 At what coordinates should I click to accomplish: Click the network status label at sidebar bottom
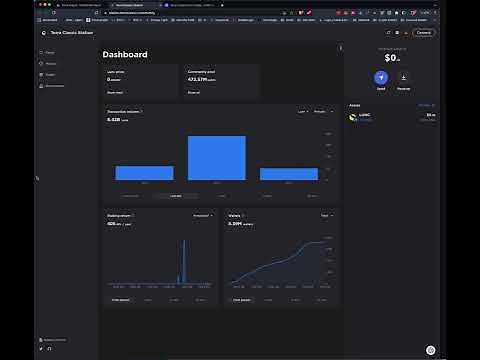[x=53, y=340]
